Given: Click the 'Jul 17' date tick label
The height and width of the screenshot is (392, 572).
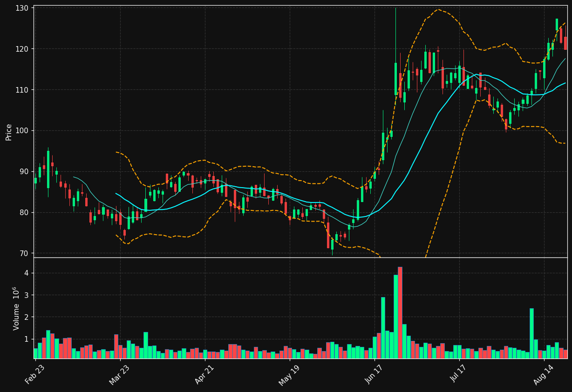Looking at the screenshot, I should [459, 374].
